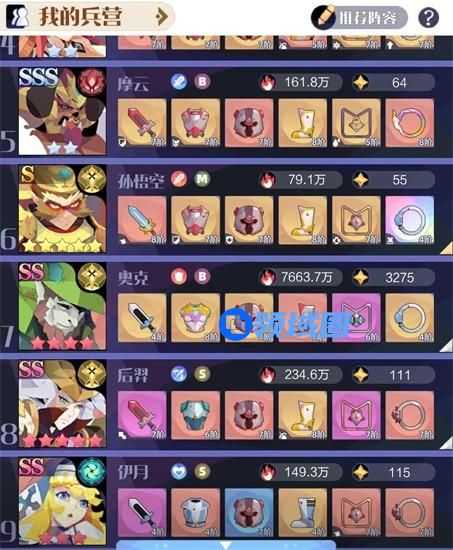Select the blue-background helmet of 伊月

tap(249, 512)
